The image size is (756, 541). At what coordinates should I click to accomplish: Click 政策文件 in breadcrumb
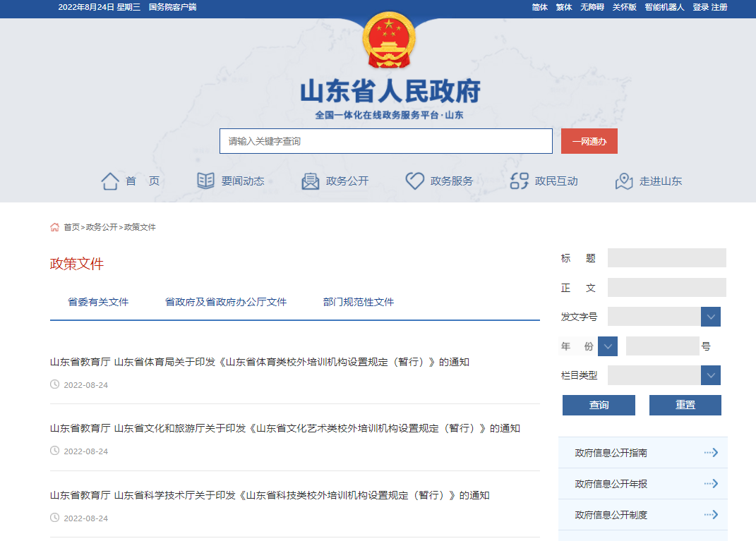(140, 227)
